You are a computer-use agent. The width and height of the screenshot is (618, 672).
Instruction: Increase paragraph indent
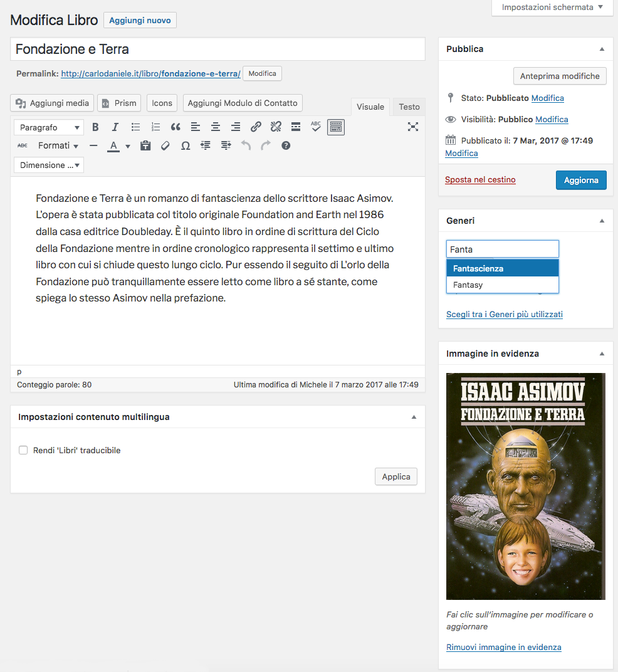pyautogui.click(x=226, y=146)
